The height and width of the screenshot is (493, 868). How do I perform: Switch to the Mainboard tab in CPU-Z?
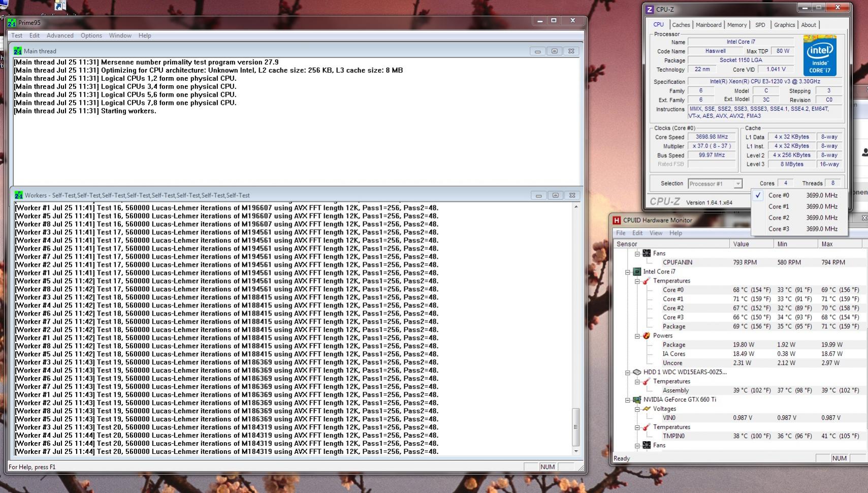tap(709, 25)
